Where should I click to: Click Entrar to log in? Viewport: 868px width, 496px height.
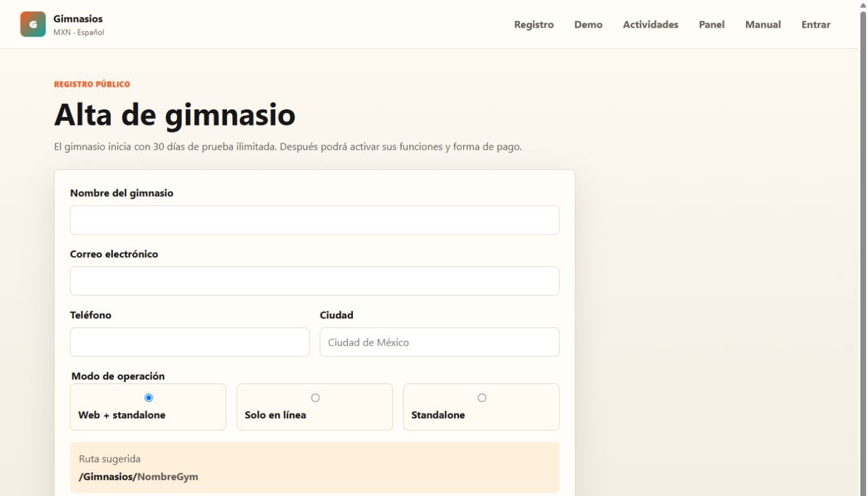816,24
